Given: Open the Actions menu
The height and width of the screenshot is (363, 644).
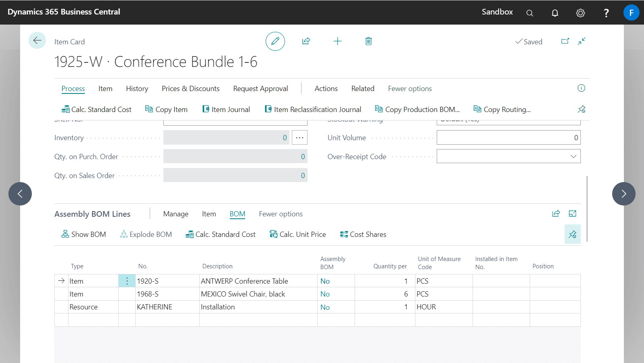Looking at the screenshot, I should click(x=326, y=89).
